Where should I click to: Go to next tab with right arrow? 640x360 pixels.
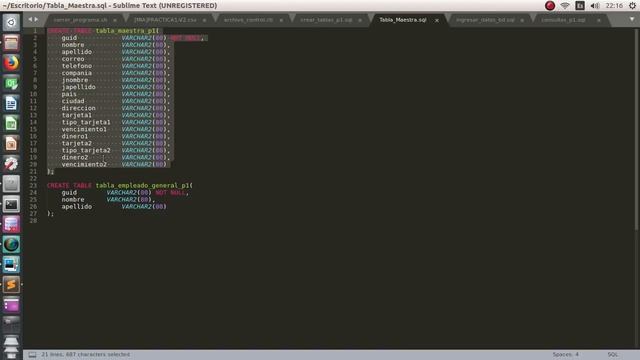(x=36, y=19)
